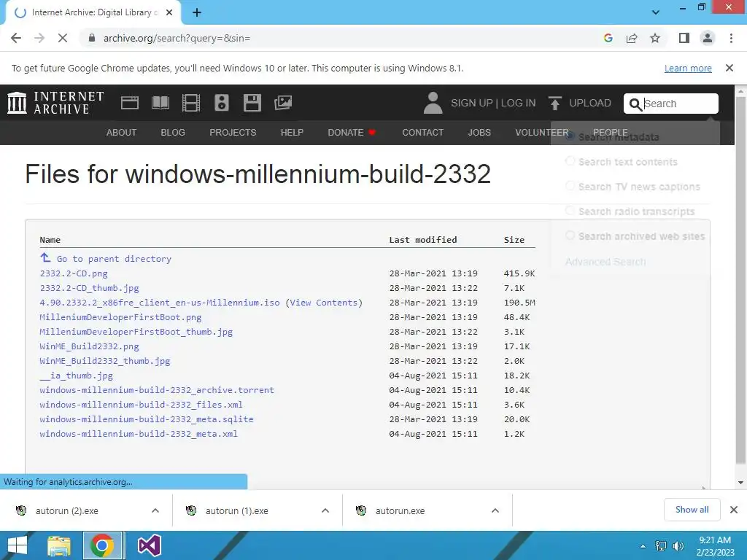Open 2332.2-CD.png file link
This screenshot has height=560, width=747.
coord(74,273)
